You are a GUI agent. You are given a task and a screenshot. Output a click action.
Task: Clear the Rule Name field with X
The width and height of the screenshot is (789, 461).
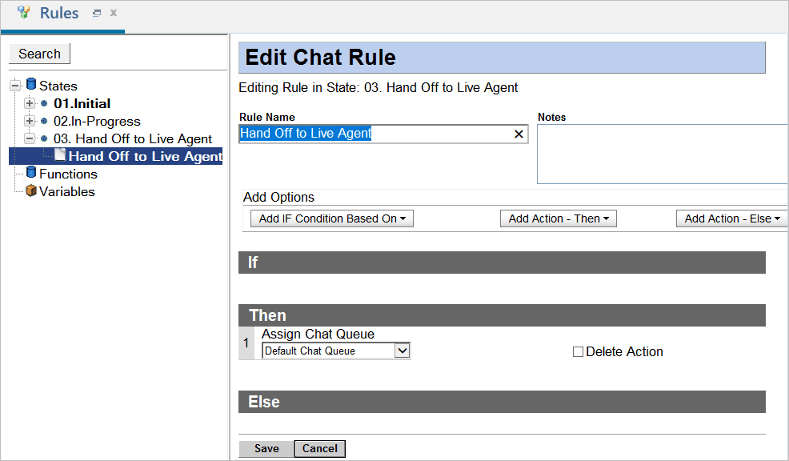[519, 134]
